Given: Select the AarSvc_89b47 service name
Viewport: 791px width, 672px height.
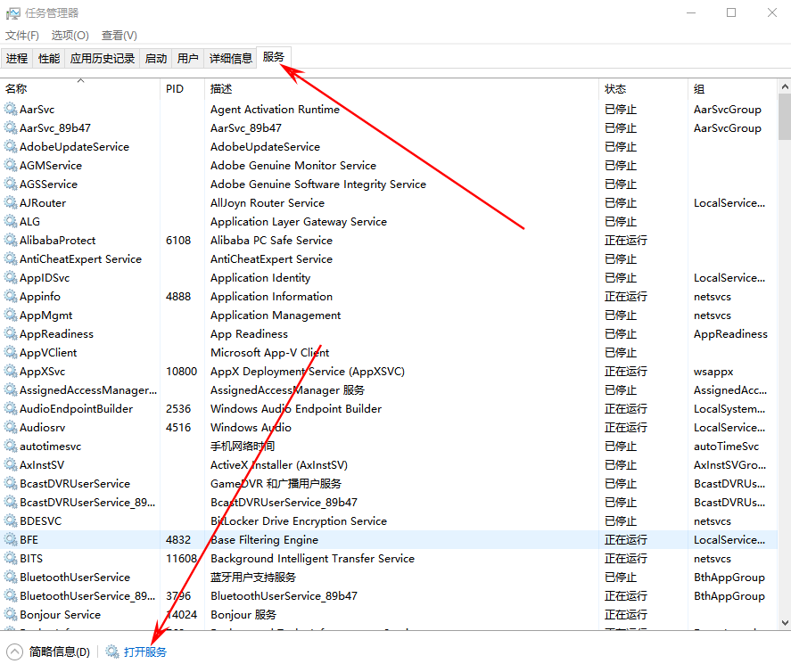Looking at the screenshot, I should (55, 128).
